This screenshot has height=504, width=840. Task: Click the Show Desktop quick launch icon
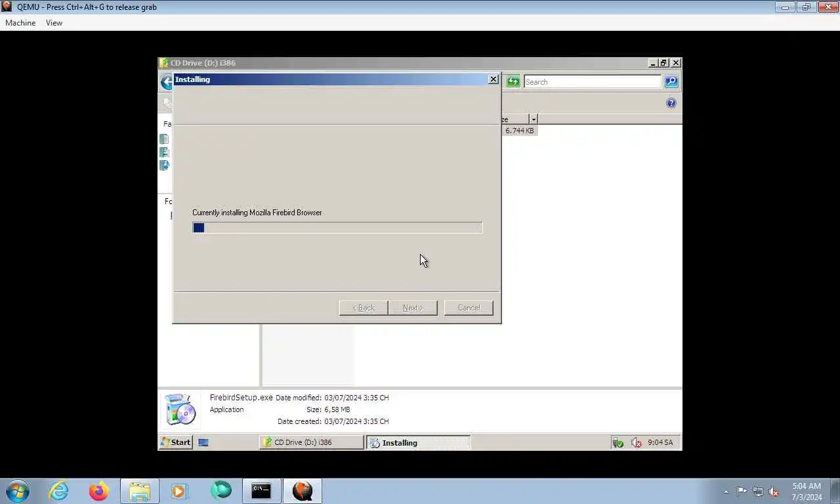tap(203, 442)
